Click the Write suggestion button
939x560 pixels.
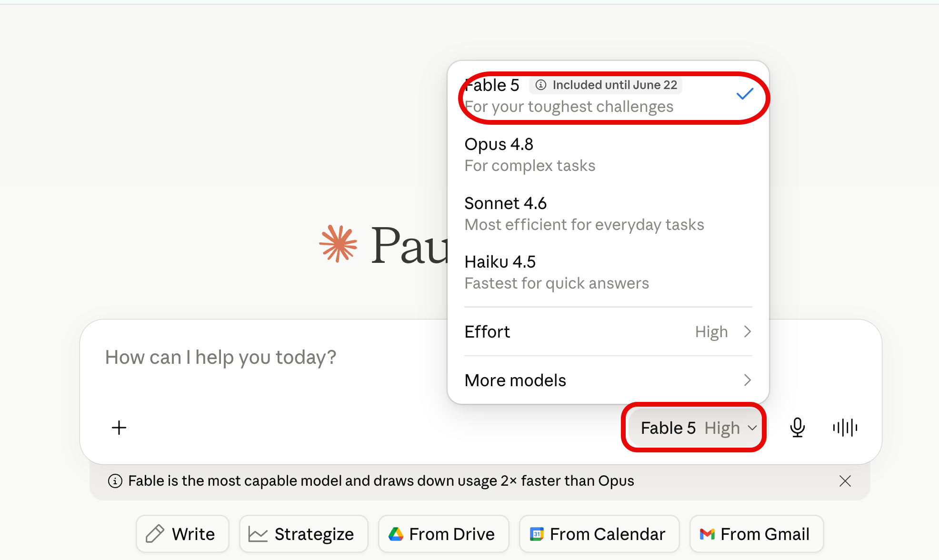(182, 534)
